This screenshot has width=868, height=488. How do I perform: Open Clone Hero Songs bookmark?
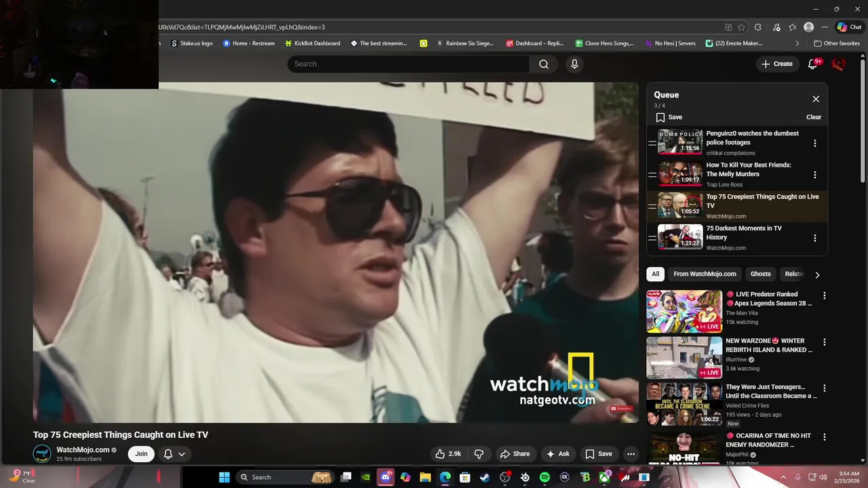(604, 43)
